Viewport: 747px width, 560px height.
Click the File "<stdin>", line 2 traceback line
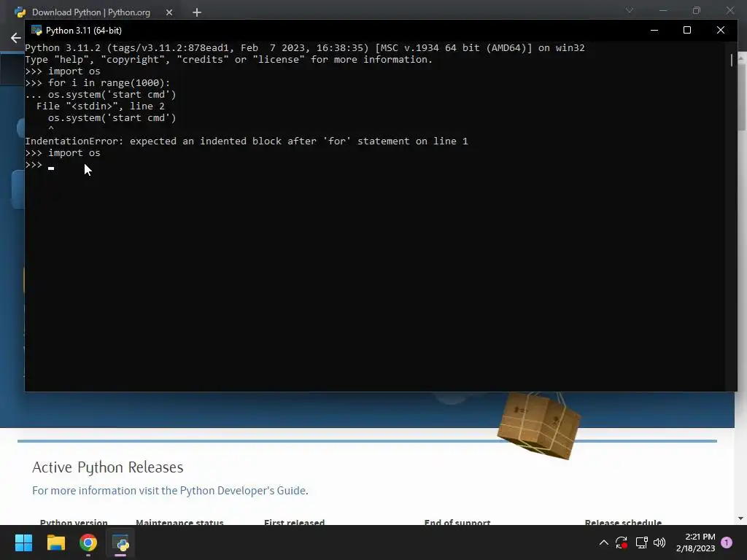(101, 106)
